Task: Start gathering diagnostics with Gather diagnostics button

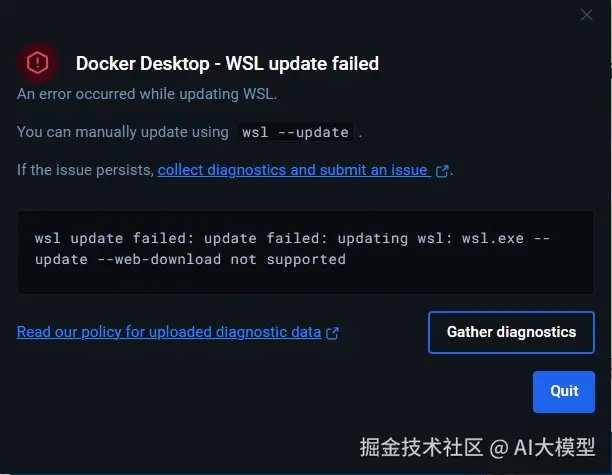Action: (x=511, y=332)
